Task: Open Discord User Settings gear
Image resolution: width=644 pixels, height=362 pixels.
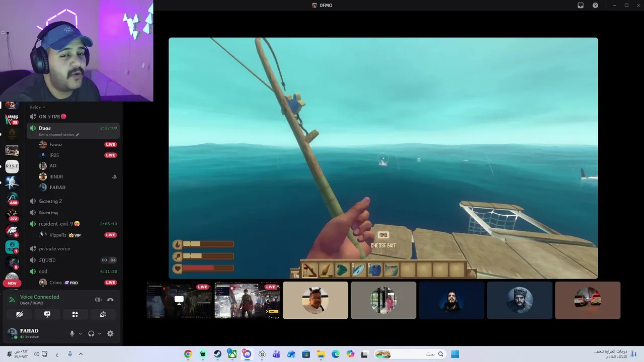Action: coord(110,333)
